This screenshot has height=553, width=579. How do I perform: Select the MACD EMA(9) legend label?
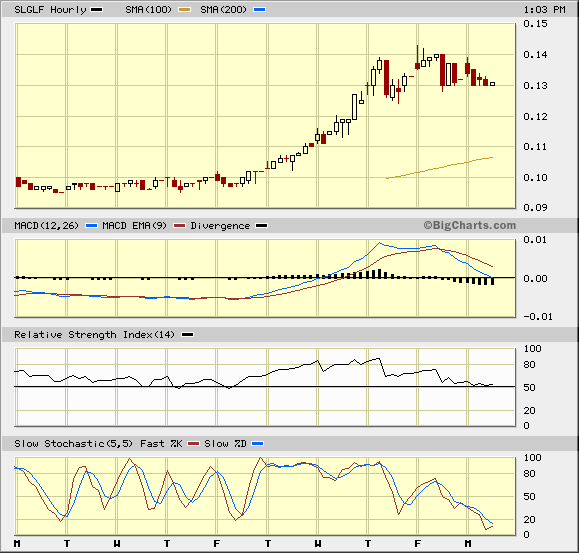134,226
